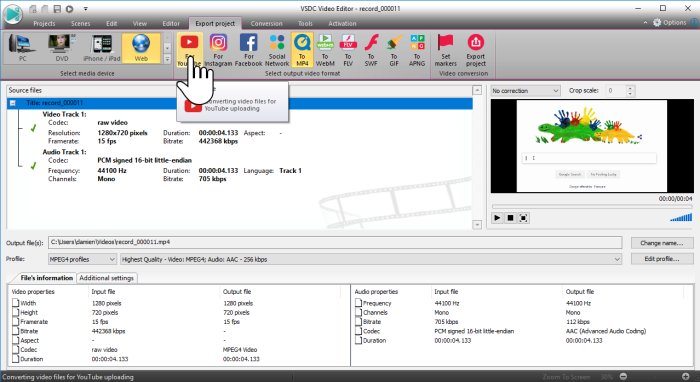This screenshot has width=700, height=382.
Task: Toggle the Audio Track 1 green checkmark
Action: 33,166
